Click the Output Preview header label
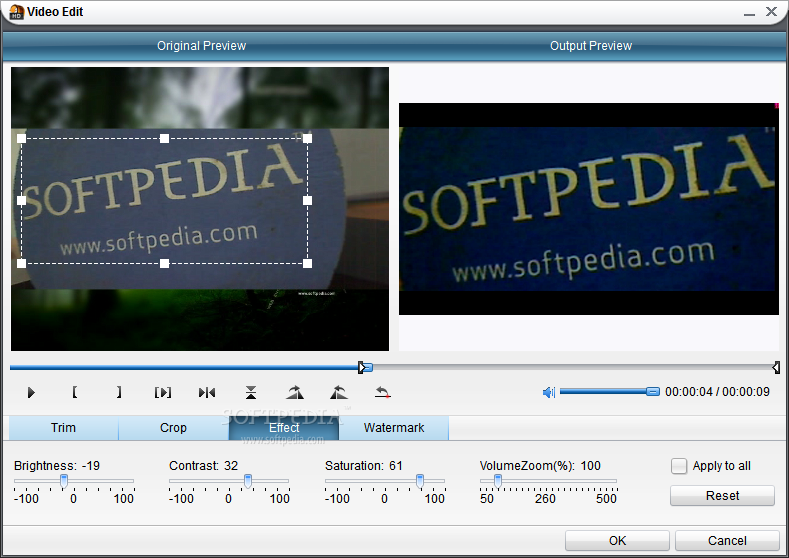This screenshot has height=558, width=789. [591, 46]
